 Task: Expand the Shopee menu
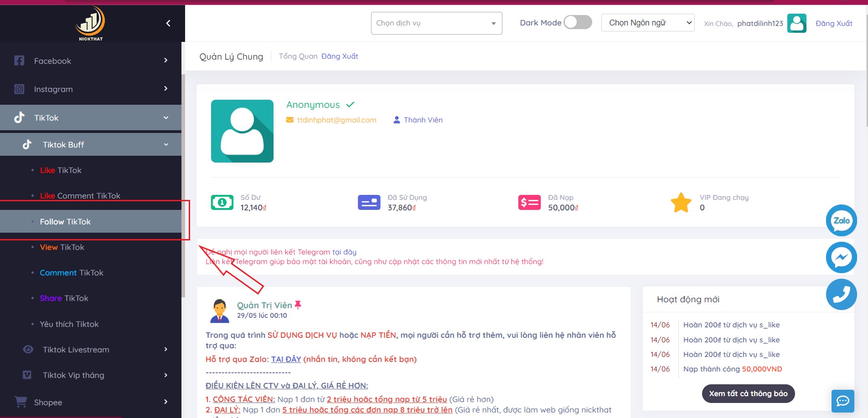tap(166, 402)
